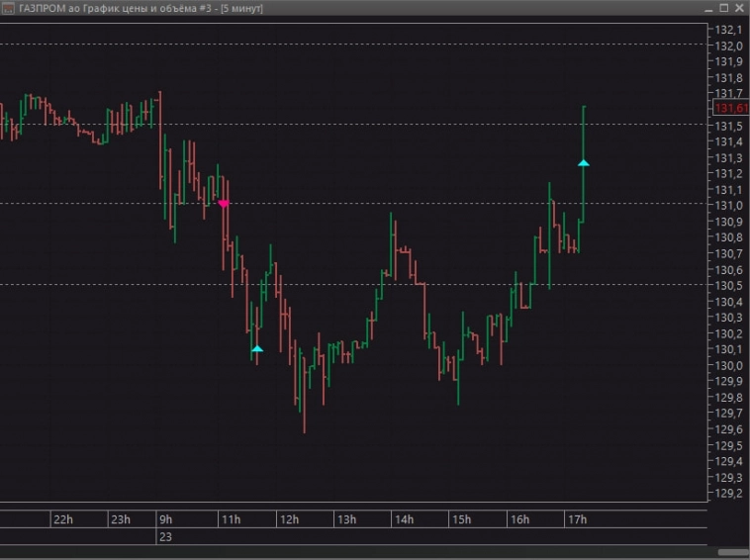Click the 132,0 value on price axis
The image size is (750, 560).
pyautogui.click(x=728, y=46)
